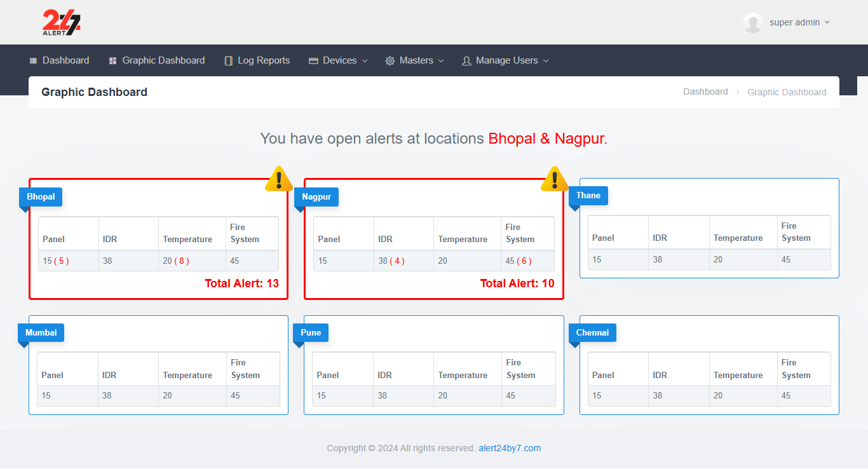Viewport: 868px width, 469px height.
Task: Click the Masters gear icon
Action: pyautogui.click(x=390, y=60)
